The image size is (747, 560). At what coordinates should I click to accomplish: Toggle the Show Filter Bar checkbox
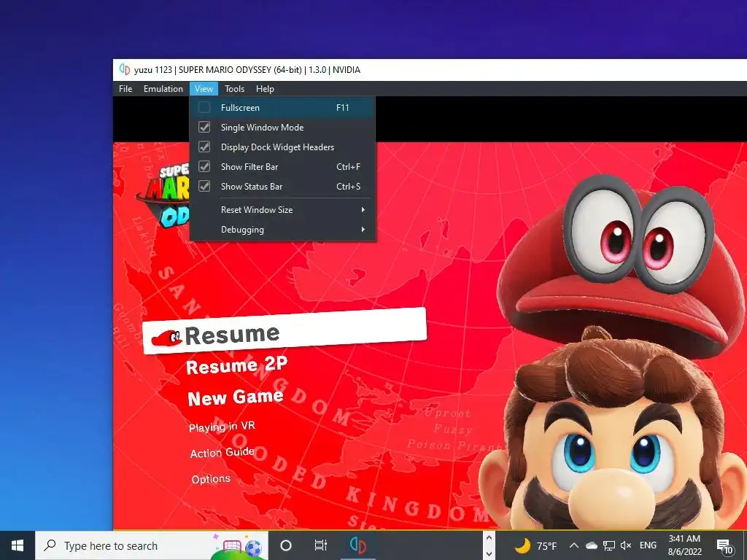click(x=204, y=167)
